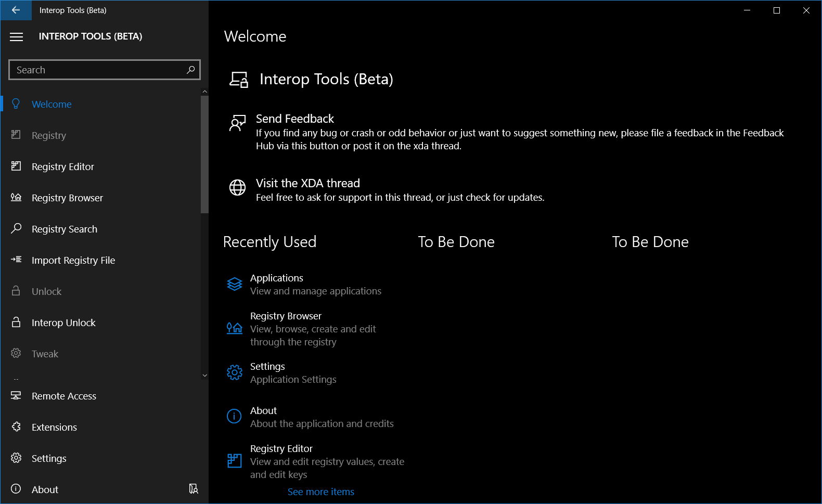Click the blue About info icon in Recently Used
822x504 pixels.
click(234, 417)
